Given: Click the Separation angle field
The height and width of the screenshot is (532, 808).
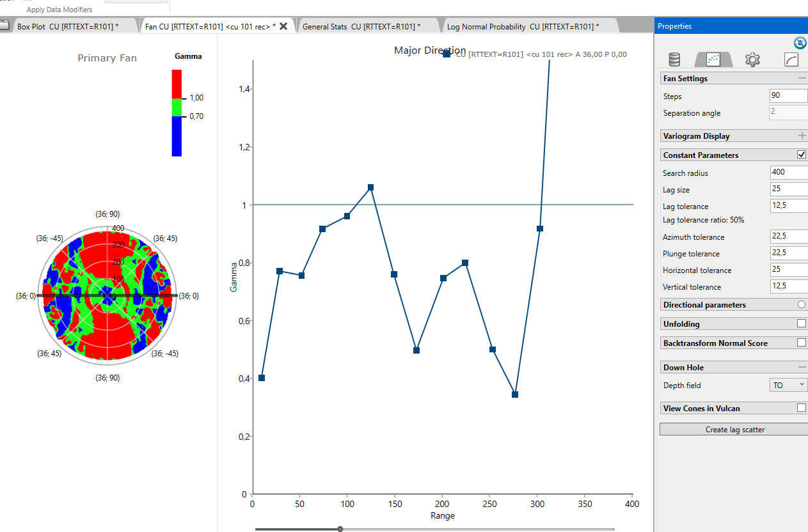Looking at the screenshot, I should coord(788,113).
